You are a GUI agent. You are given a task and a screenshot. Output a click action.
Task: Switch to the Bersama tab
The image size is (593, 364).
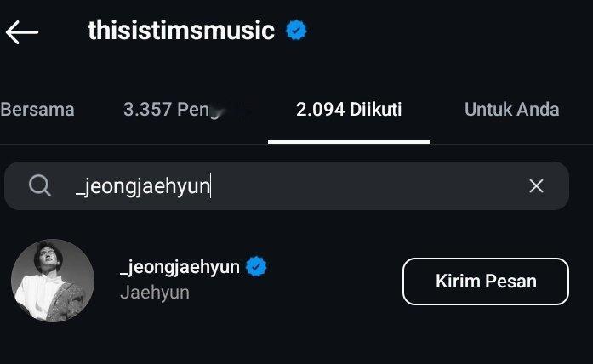37,110
